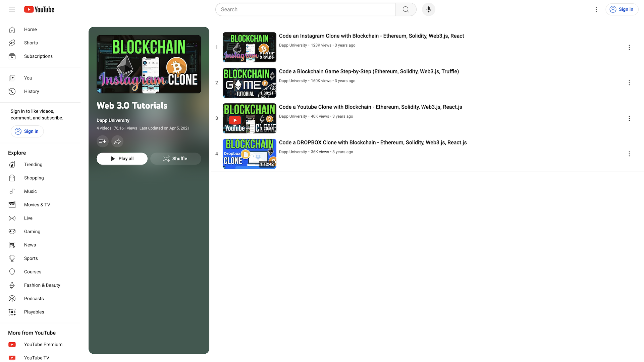
Task: Open 'Code a Youtube Clone with Blockchain' title
Action: point(371,107)
